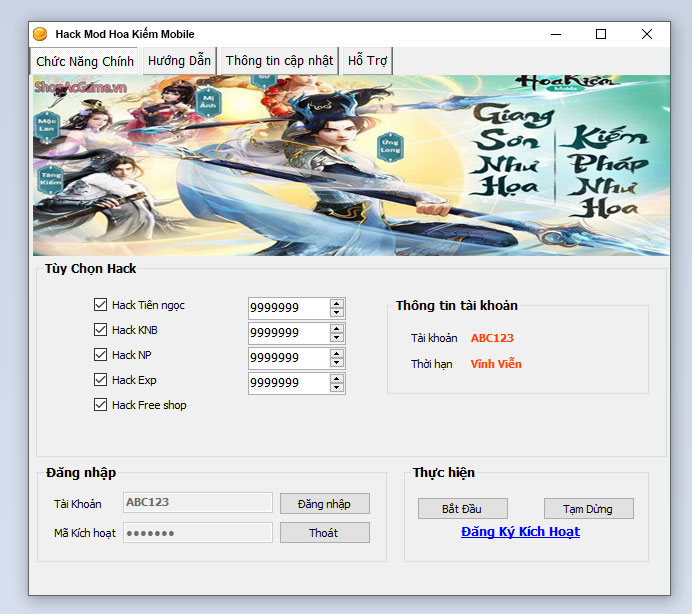Image resolution: width=693 pixels, height=616 pixels.
Task: Open the Thông tin cập nhật tab
Action: (279, 61)
